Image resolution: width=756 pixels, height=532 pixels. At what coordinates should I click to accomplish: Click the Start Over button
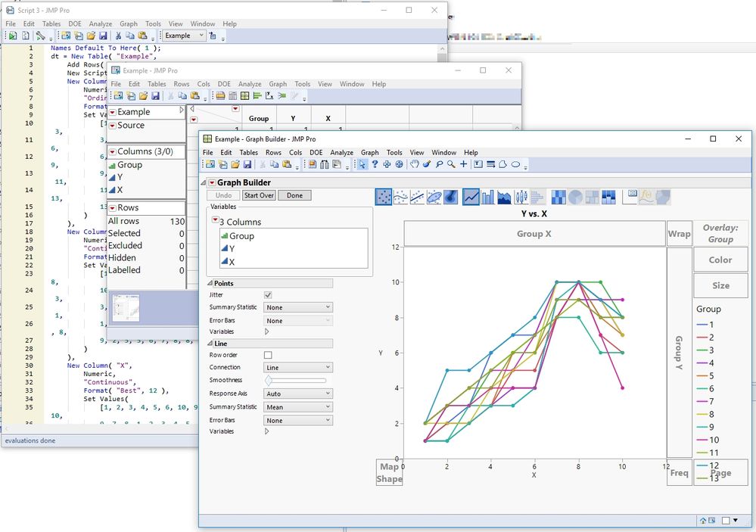pos(258,195)
